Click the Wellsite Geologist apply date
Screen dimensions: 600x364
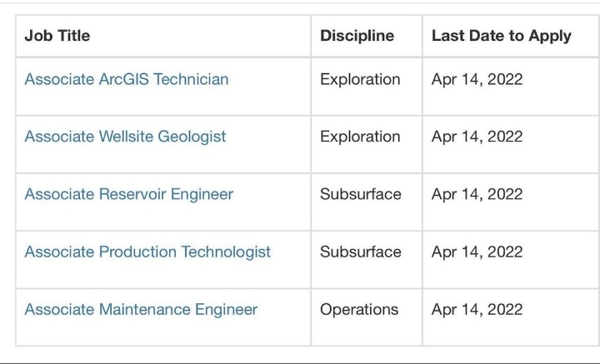477,137
